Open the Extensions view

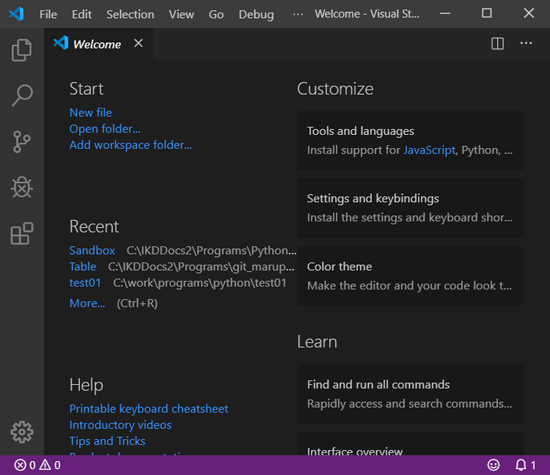tap(22, 234)
